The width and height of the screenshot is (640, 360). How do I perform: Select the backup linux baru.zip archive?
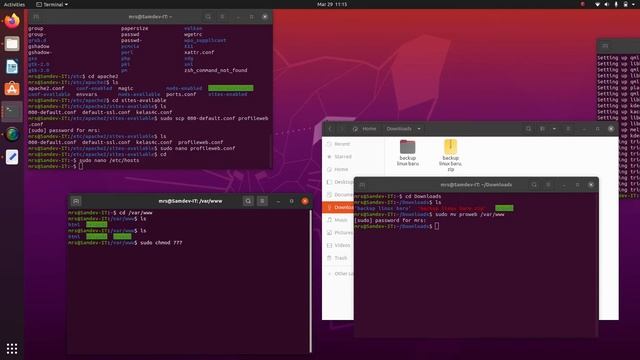pyautogui.click(x=450, y=155)
